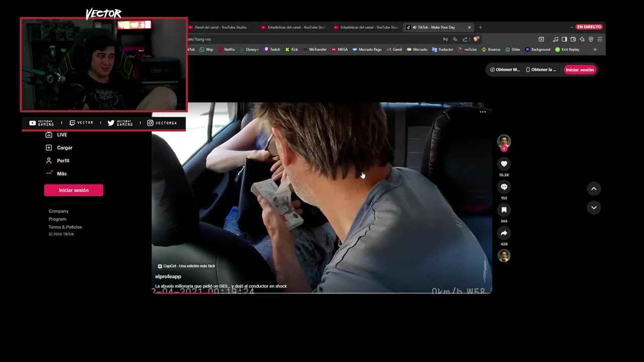644x362 pixels.
Task: Switch to the Panel del canal YouTube Studio tab
Action: pos(220,27)
